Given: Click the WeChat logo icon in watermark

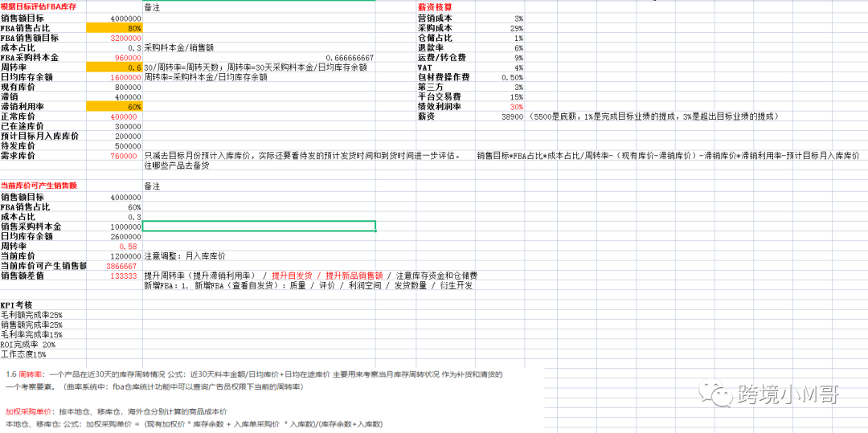Looking at the screenshot, I should (x=711, y=394).
